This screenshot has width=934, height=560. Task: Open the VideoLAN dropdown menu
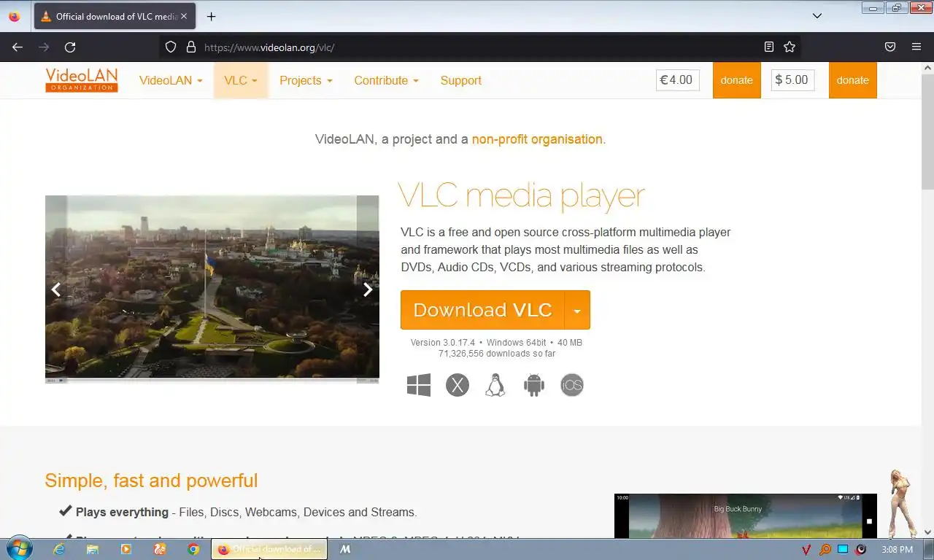(x=171, y=80)
